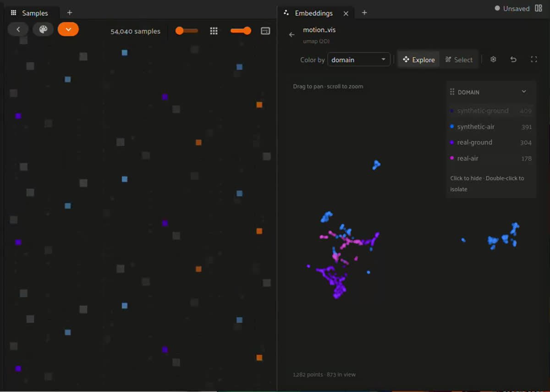Expand the orange actions dropdown button
This screenshot has height=392, width=550.
68,29
